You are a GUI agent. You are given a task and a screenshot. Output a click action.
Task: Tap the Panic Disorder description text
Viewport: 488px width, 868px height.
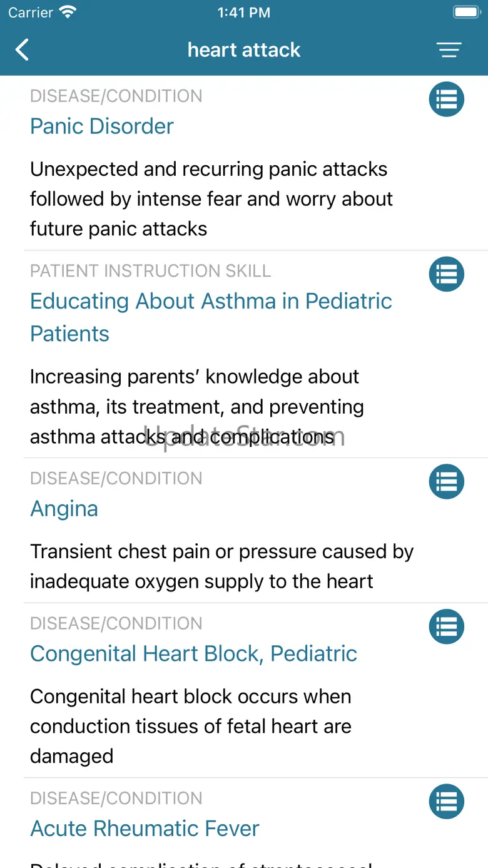click(x=211, y=199)
